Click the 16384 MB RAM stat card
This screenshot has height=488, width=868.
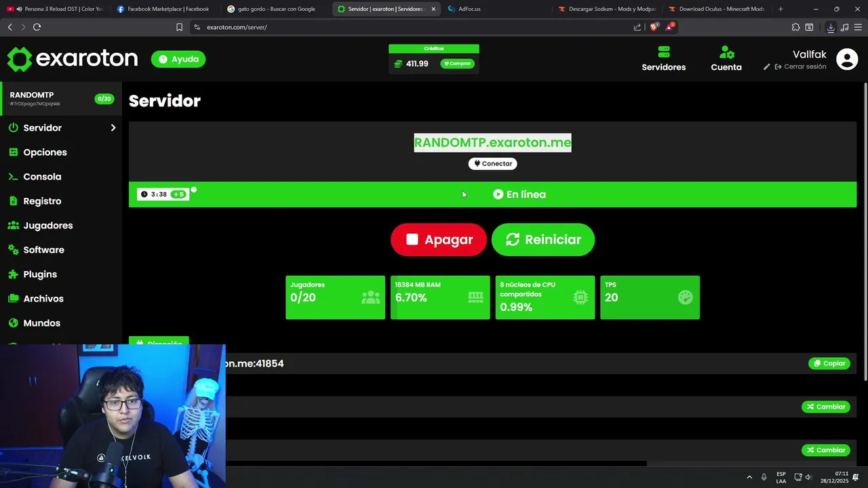[440, 297]
